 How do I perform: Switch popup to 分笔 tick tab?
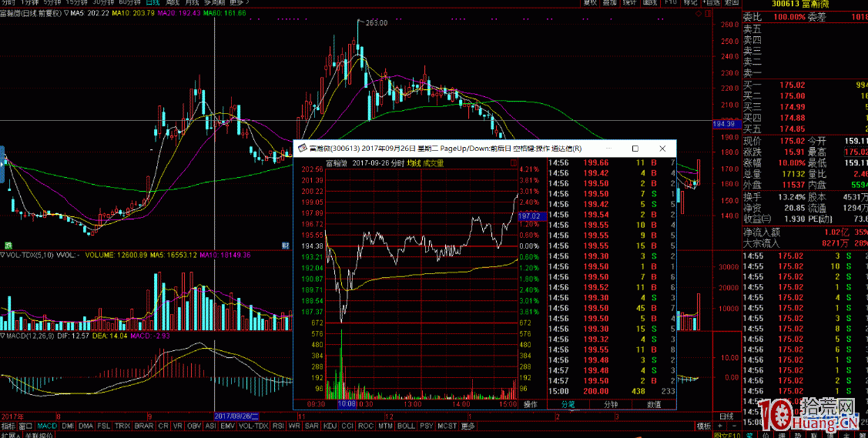click(x=568, y=404)
